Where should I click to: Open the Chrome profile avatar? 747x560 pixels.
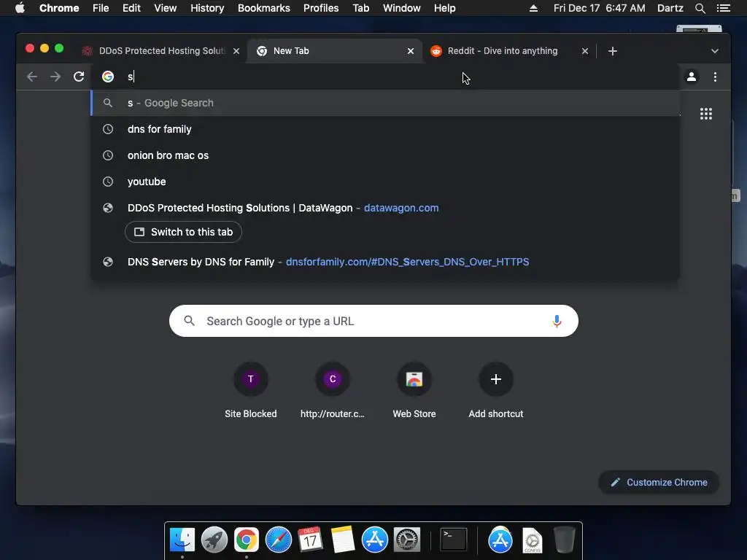point(692,77)
